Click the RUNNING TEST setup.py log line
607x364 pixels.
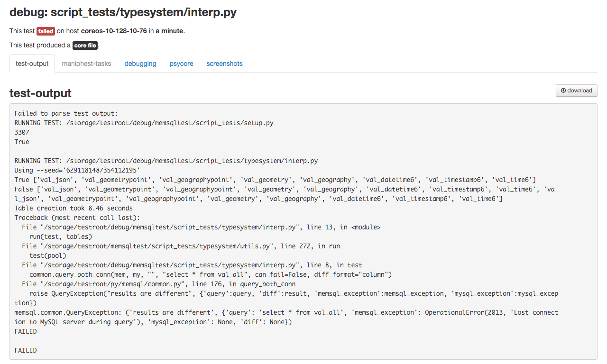144,123
